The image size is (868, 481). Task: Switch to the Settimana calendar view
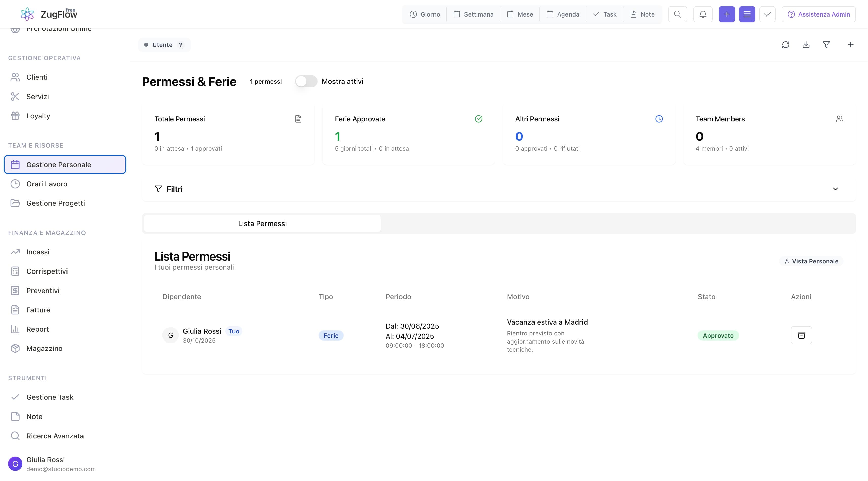[473, 14]
